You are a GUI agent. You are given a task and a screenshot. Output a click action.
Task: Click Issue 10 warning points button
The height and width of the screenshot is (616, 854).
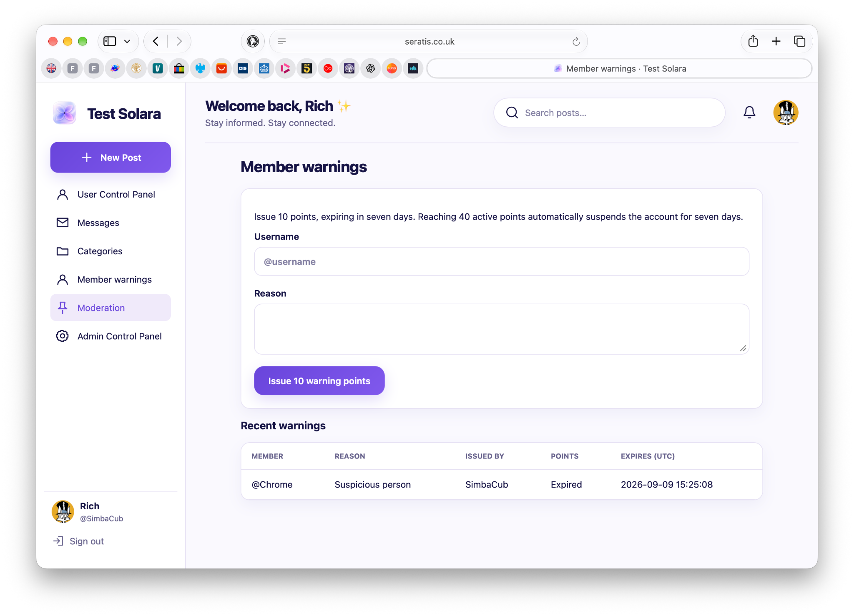click(319, 381)
